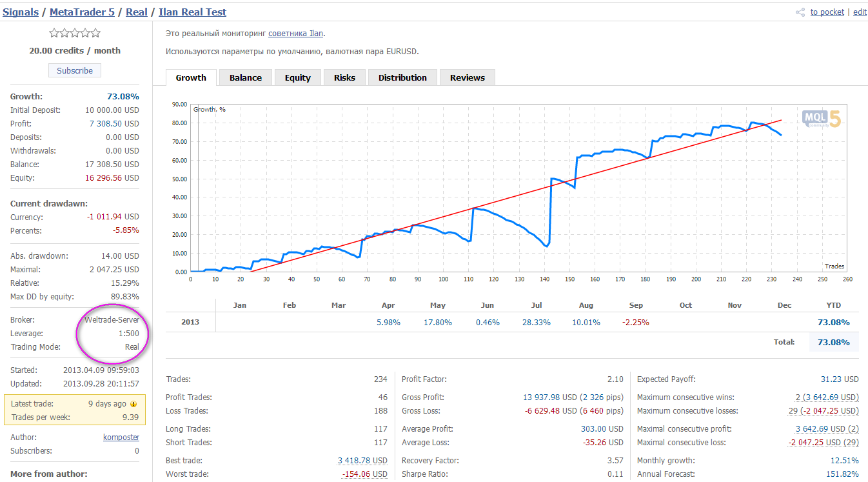Screen dimensions: 868x482
Task: Follow the Real breadcrumb link
Action: click(137, 12)
